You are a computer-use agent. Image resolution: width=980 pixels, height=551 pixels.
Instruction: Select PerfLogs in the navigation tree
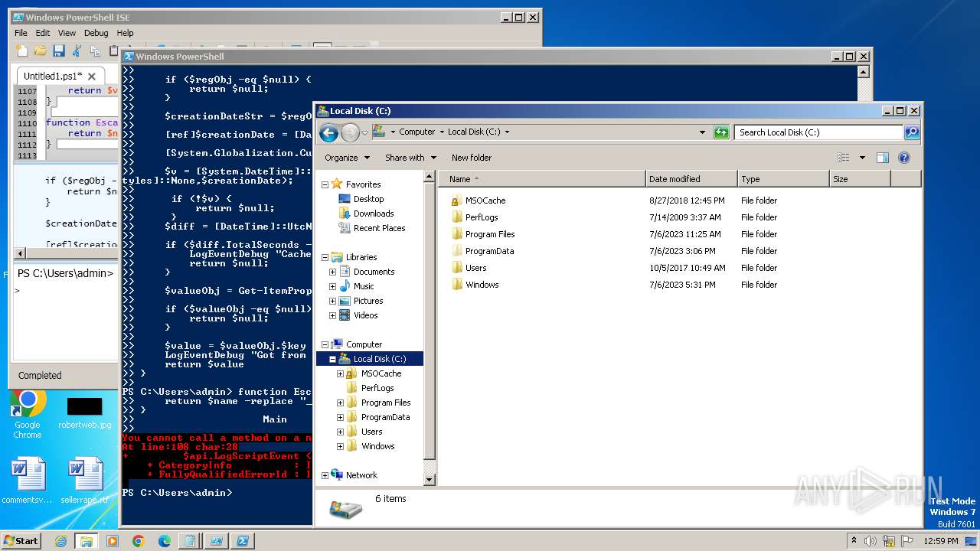377,388
